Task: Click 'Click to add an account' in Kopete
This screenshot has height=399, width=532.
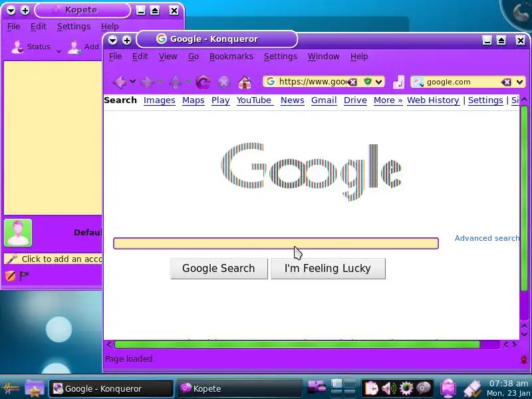Action: point(54,259)
